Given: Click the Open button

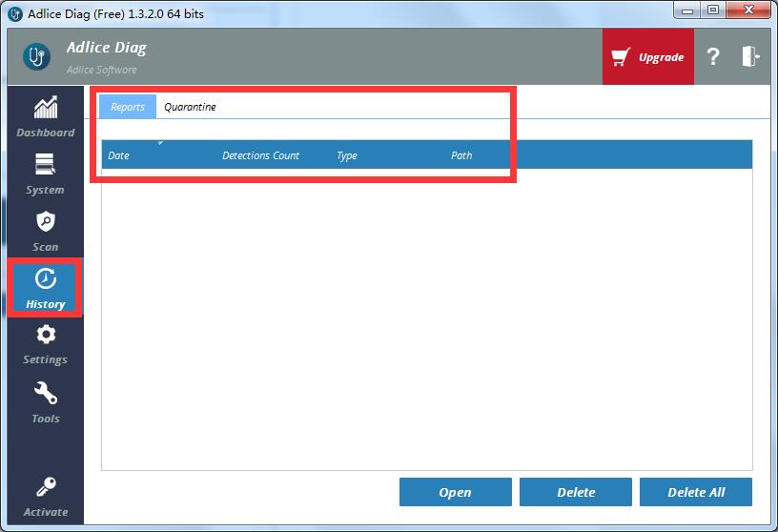Looking at the screenshot, I should coord(456,492).
